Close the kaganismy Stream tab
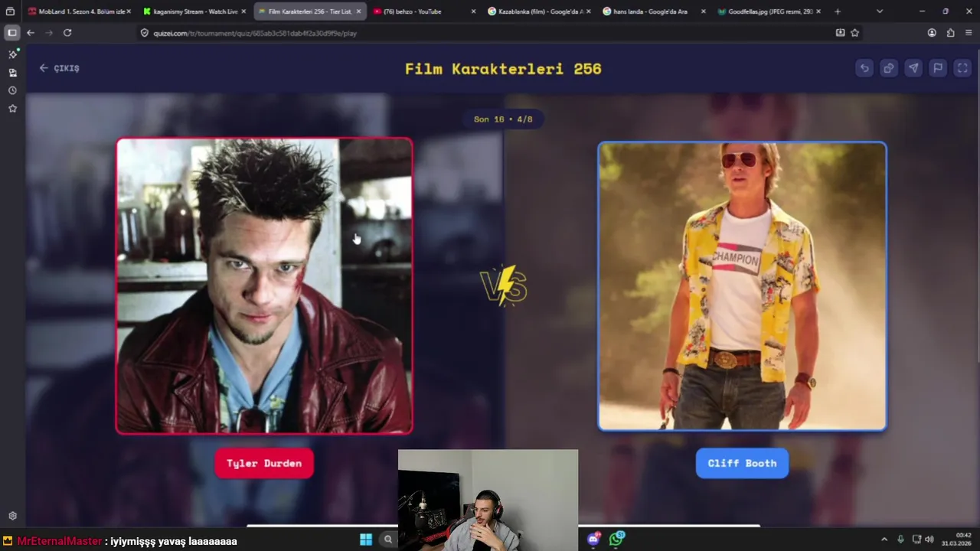The width and height of the screenshot is (980, 551). pyautogui.click(x=243, y=11)
